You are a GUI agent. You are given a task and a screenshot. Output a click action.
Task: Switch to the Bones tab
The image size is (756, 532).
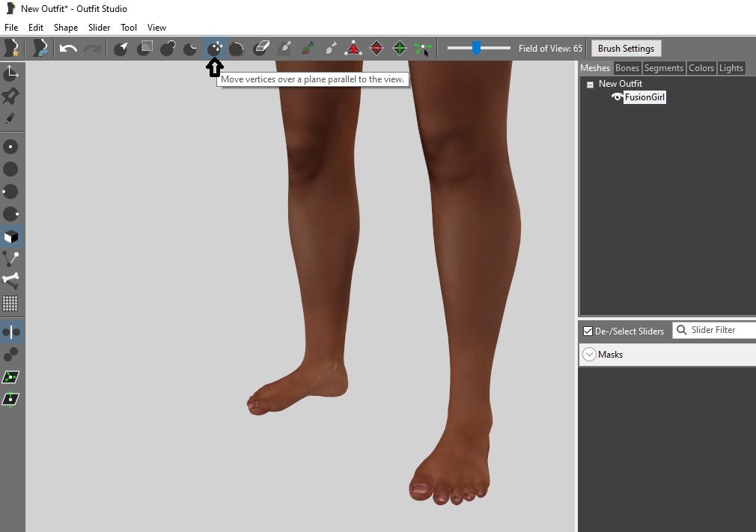pos(627,68)
